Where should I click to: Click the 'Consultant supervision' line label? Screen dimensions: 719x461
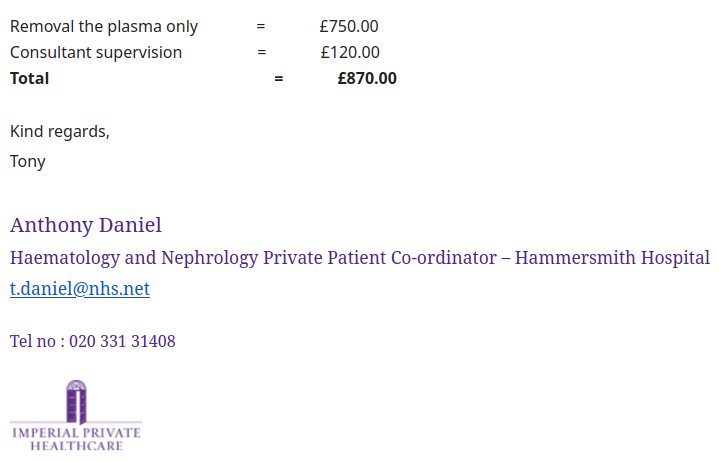pyautogui.click(x=96, y=53)
